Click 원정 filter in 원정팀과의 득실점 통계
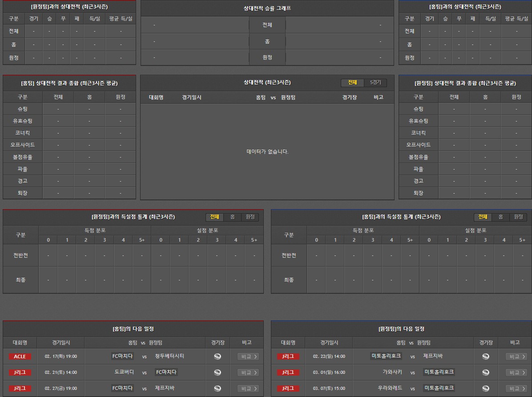 pyautogui.click(x=250, y=217)
